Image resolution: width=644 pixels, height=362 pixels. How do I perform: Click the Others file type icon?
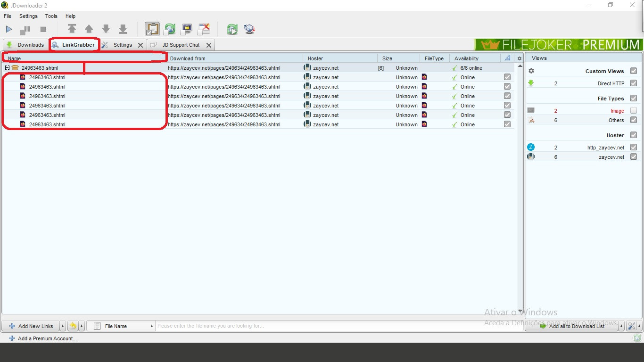531,120
